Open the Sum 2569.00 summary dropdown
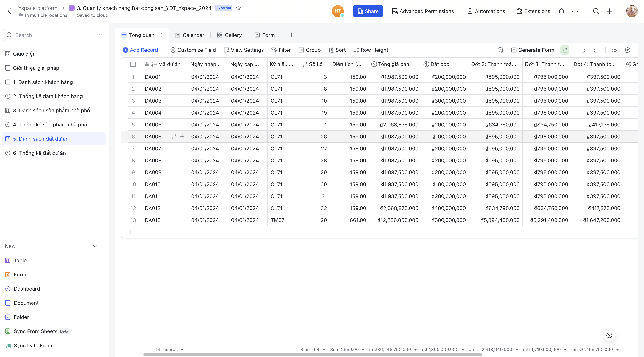This screenshot has height=357, width=644. (x=347, y=349)
